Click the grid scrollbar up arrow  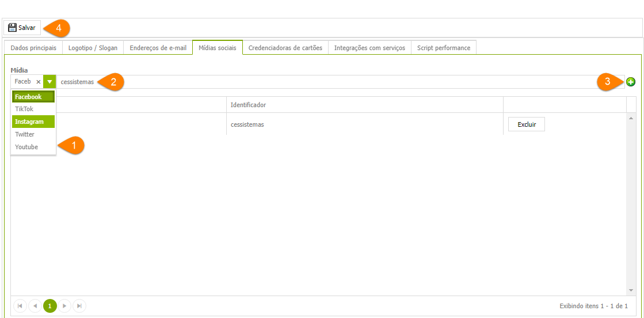point(631,118)
